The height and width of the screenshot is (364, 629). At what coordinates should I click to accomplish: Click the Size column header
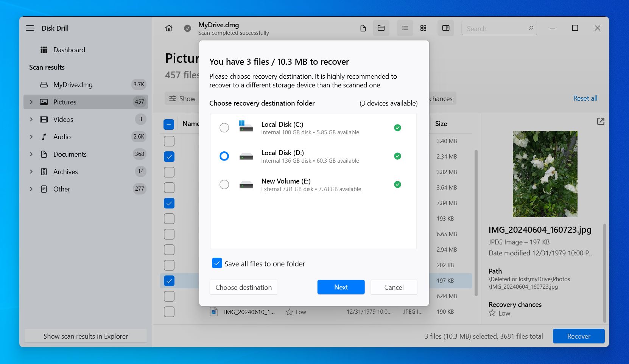441,124
